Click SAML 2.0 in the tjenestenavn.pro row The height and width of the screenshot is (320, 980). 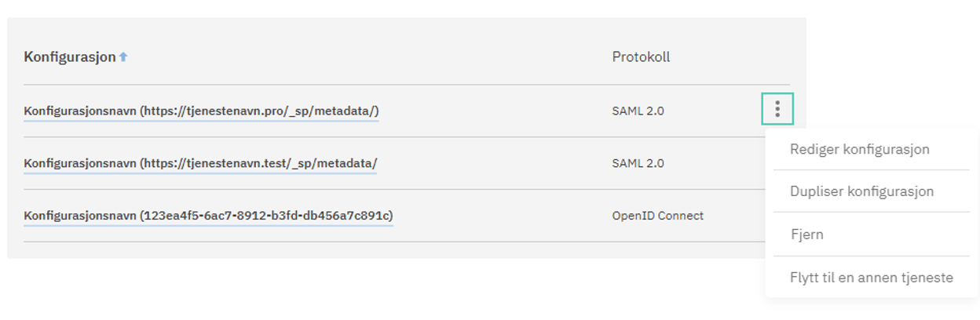[x=638, y=111]
